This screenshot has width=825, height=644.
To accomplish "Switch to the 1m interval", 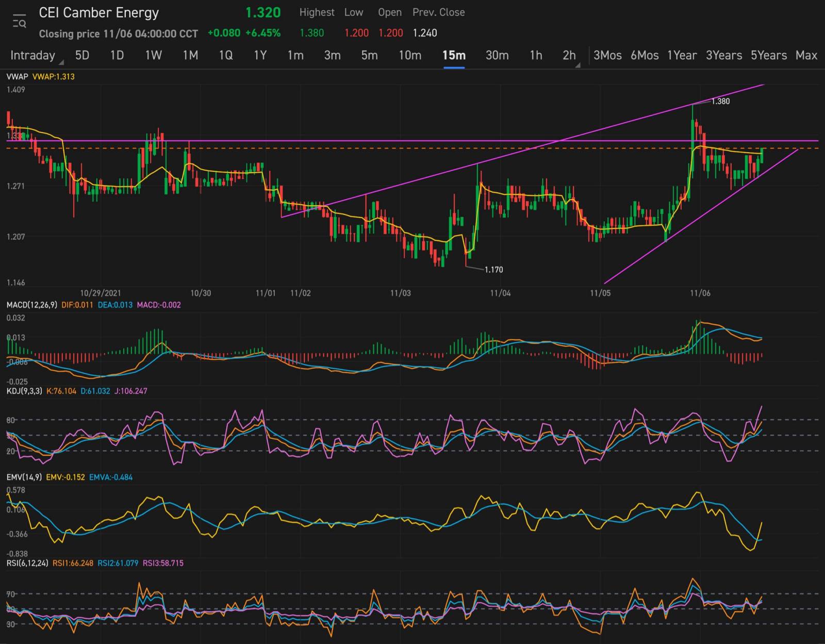I will pos(295,55).
